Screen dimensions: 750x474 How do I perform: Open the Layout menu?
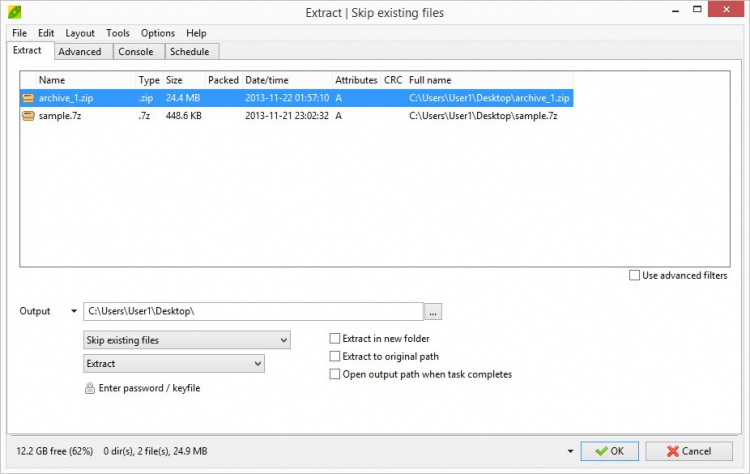point(80,33)
